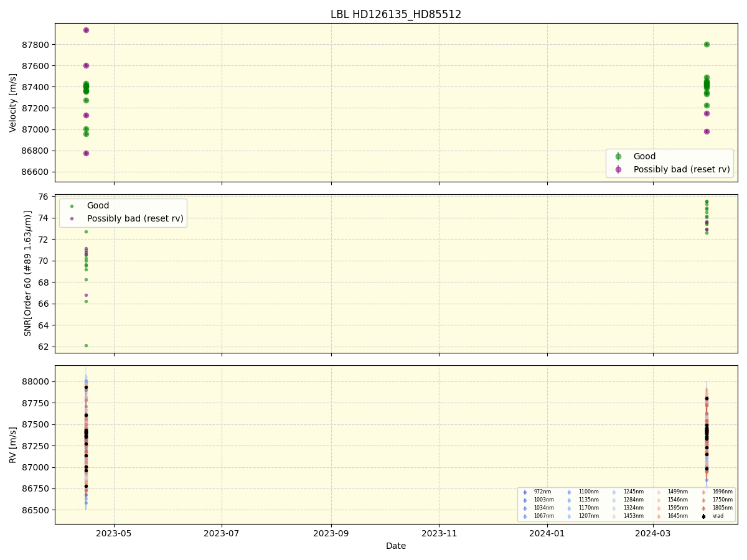Viewport: 747px width, 560px height.
Task: Click the 972nm legend marker
Action: tap(525, 492)
